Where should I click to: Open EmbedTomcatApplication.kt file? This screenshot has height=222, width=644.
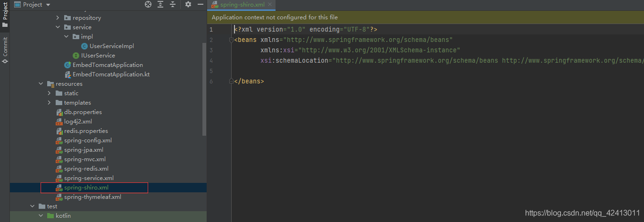tap(111, 74)
